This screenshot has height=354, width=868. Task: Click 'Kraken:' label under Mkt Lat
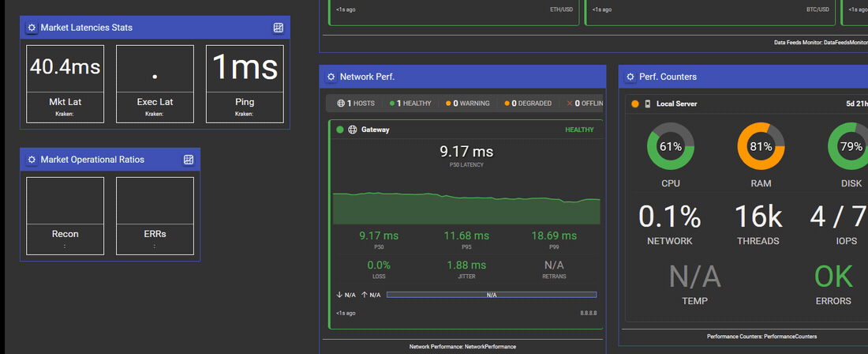point(65,114)
